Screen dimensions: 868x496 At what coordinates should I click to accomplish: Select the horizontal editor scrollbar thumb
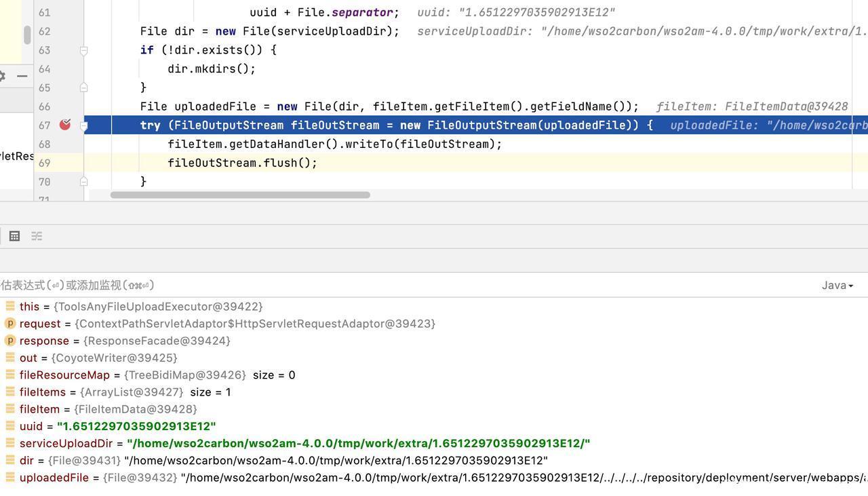click(240, 195)
